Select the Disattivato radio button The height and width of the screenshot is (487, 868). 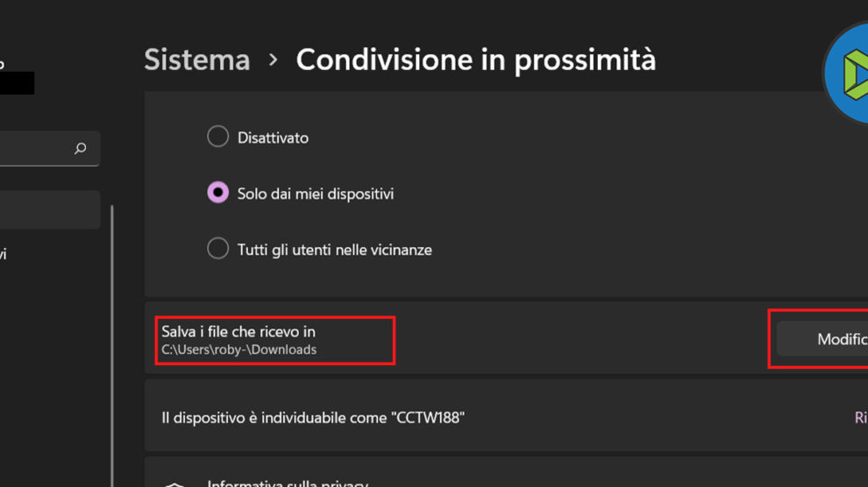click(217, 138)
